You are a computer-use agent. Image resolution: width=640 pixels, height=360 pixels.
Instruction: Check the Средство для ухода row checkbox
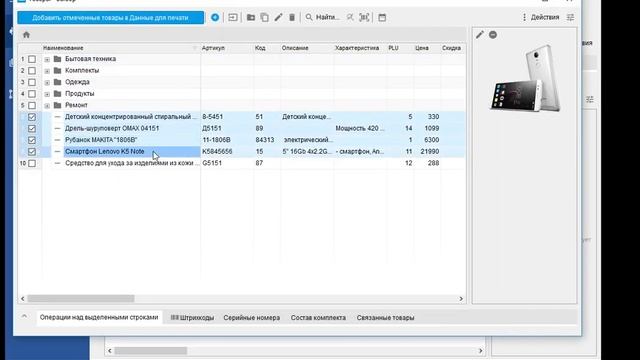point(32,163)
